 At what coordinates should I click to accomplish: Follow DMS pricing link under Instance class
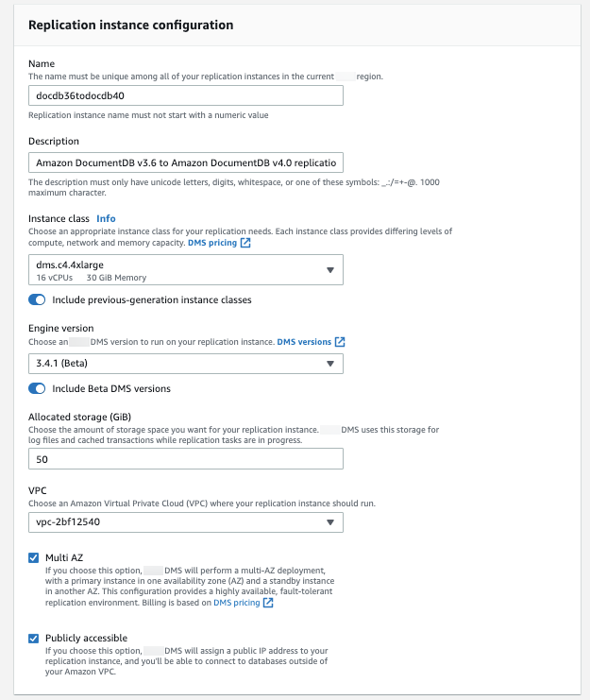pyautogui.click(x=213, y=243)
